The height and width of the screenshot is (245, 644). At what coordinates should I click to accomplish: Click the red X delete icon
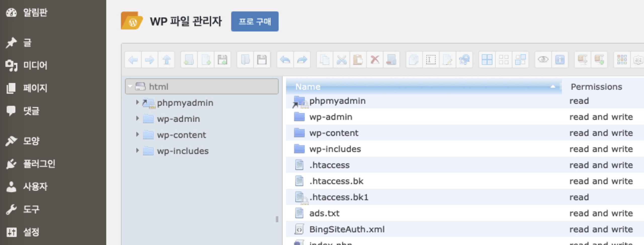click(x=375, y=60)
